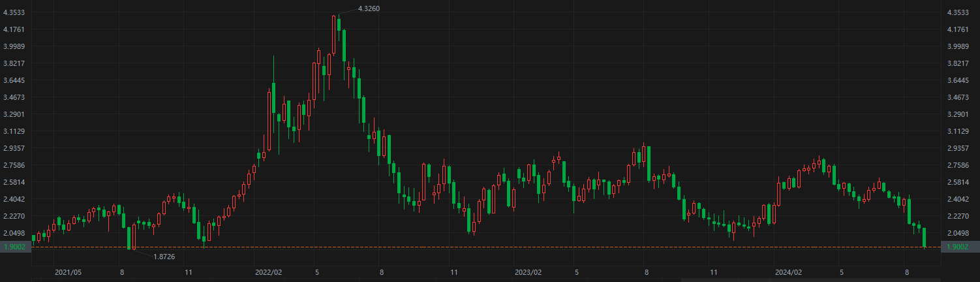Viewport: 980px width, 282px height.
Task: Click the 1.8726 low price annotation
Action: point(163,257)
